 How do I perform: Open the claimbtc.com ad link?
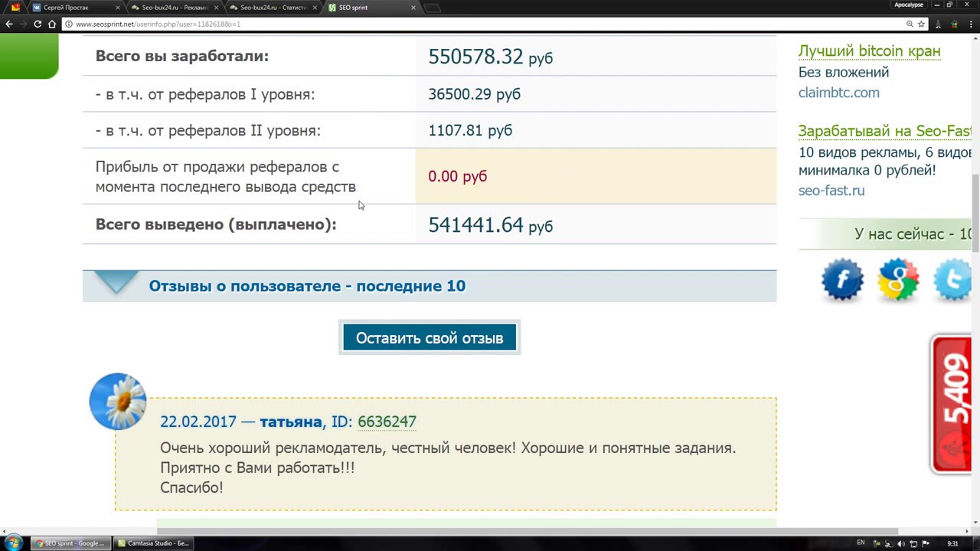(x=838, y=93)
